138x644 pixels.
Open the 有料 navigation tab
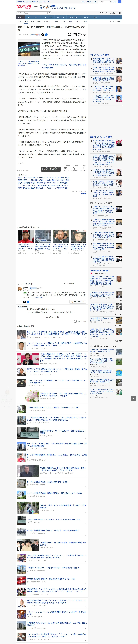[95, 17]
